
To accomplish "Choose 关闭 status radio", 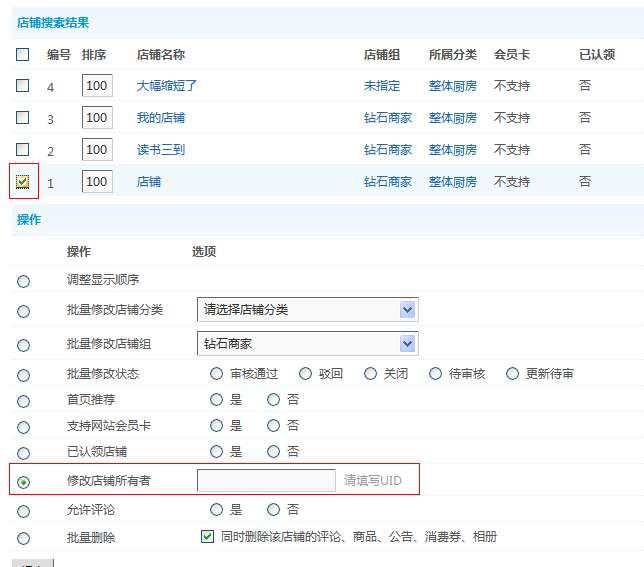I will click(x=370, y=374).
